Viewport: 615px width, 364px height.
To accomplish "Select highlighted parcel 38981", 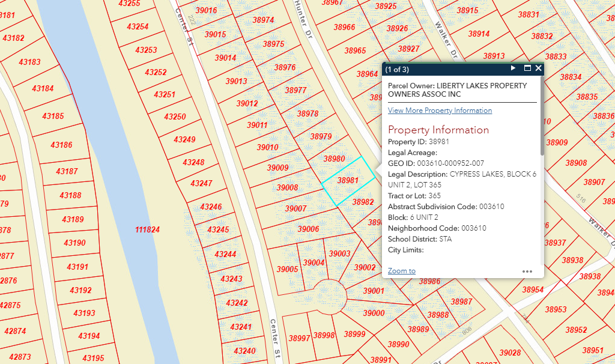I will coord(348,180).
